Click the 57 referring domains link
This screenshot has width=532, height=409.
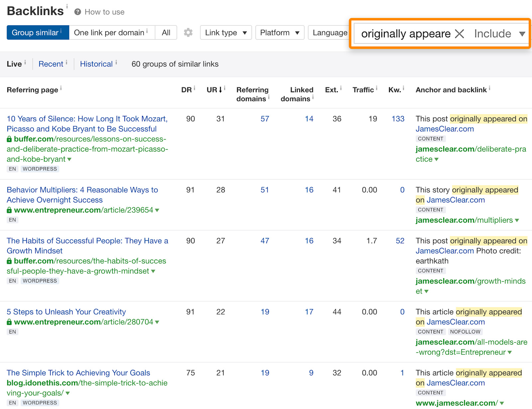(264, 118)
